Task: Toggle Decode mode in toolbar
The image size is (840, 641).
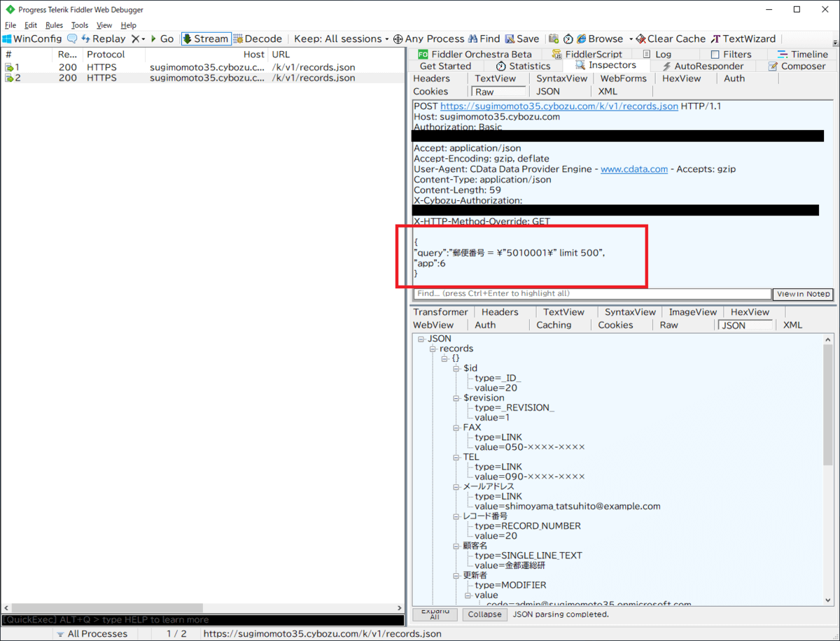Action: [x=258, y=39]
